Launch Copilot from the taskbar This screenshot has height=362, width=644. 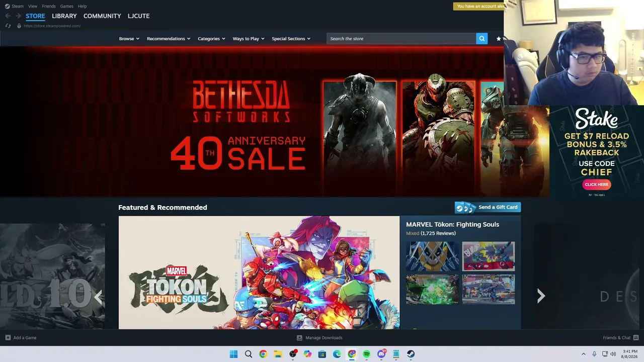pyautogui.click(x=307, y=354)
